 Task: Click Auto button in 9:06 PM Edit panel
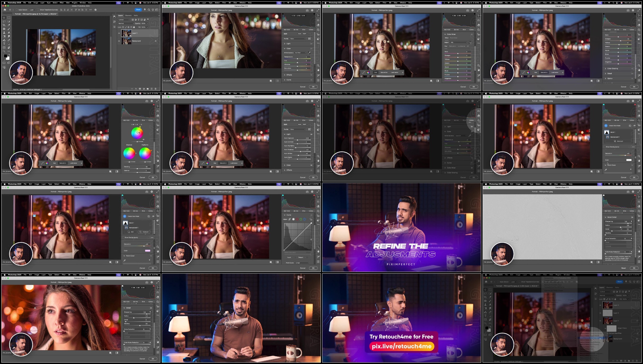click(299, 34)
